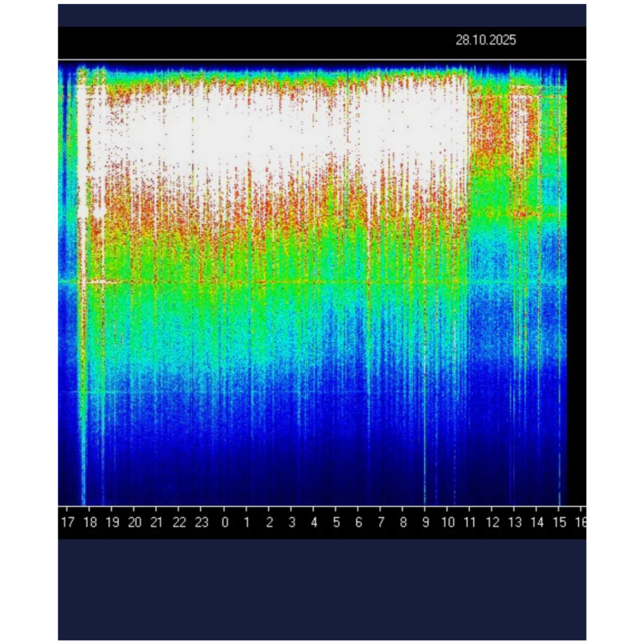644x644 pixels.
Task: Select hour 17 on the time axis
Action: [68, 522]
